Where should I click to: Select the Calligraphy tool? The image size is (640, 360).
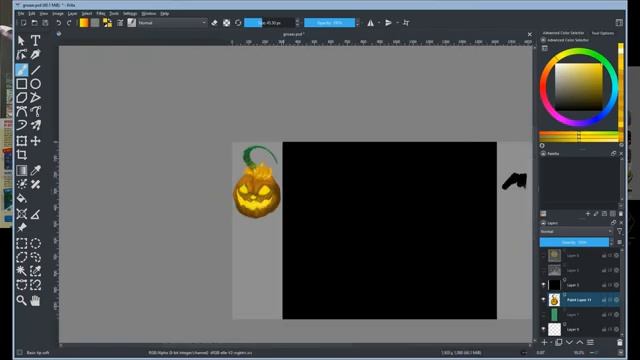tap(36, 54)
